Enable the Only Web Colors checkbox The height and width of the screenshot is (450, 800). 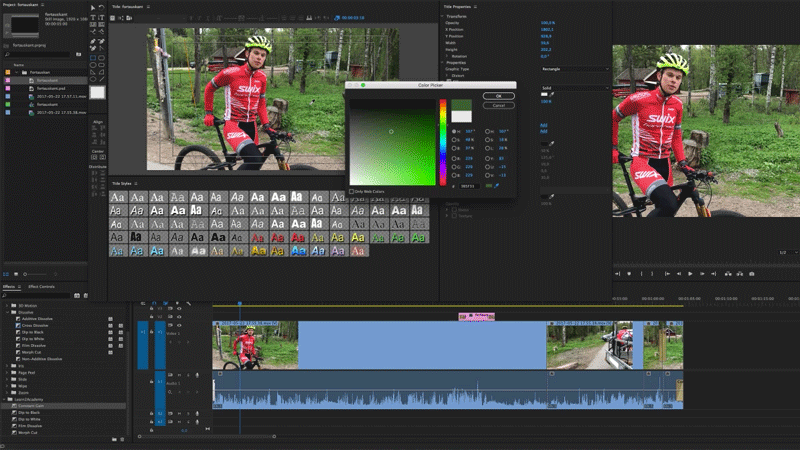point(351,191)
